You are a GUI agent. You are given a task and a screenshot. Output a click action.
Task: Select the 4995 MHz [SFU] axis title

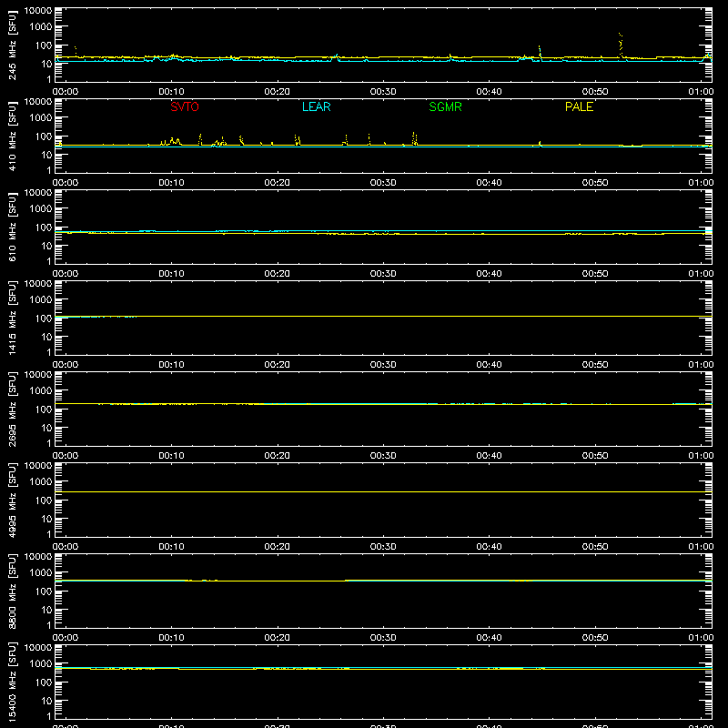[x=12, y=500]
